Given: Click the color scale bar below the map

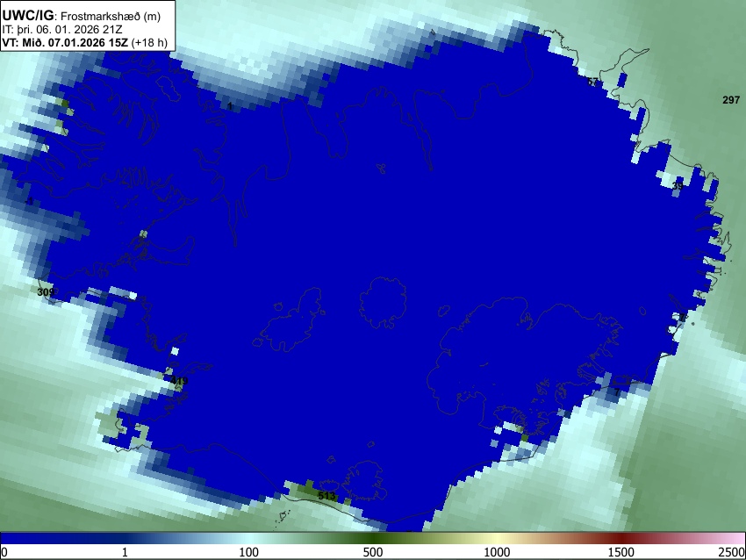Looking at the screenshot, I should [373, 538].
